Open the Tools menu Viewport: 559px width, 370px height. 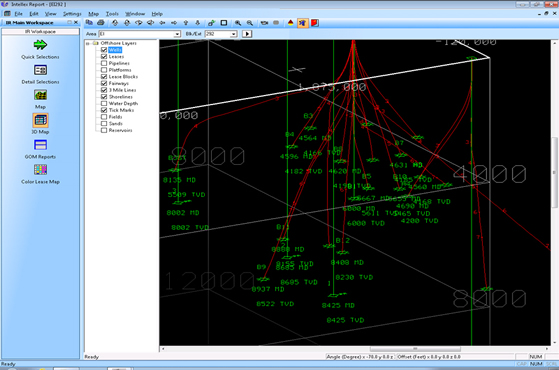(112, 14)
